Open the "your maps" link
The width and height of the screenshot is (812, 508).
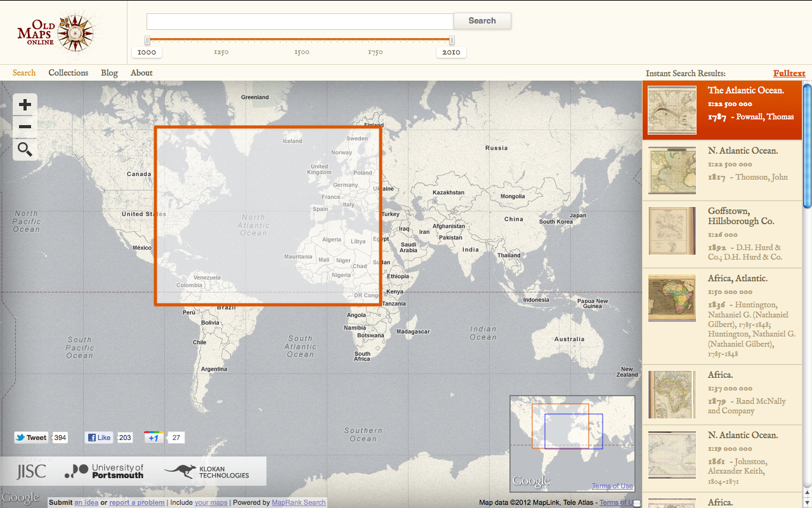[211, 503]
